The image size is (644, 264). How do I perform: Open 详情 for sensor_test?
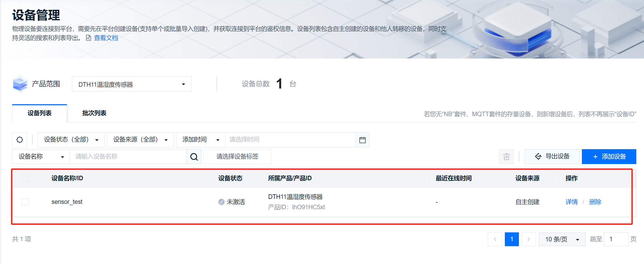572,202
